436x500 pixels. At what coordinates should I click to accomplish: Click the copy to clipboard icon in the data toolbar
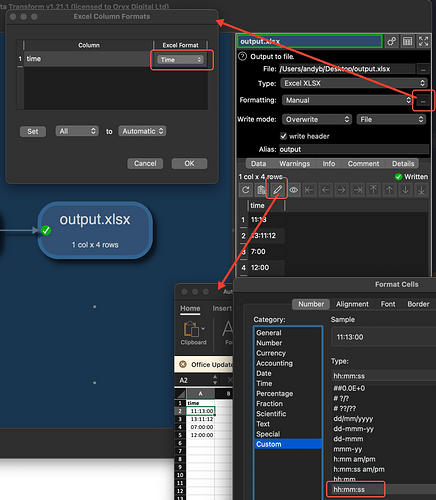coord(262,190)
